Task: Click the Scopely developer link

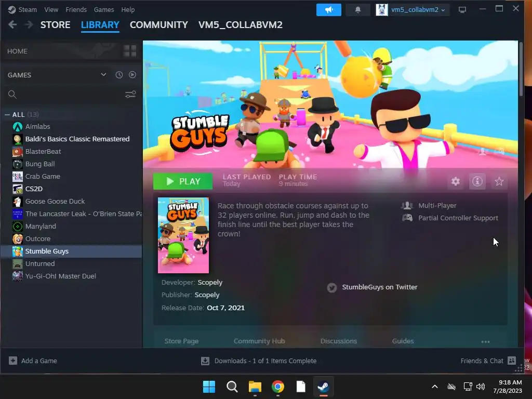Action: [x=210, y=282]
